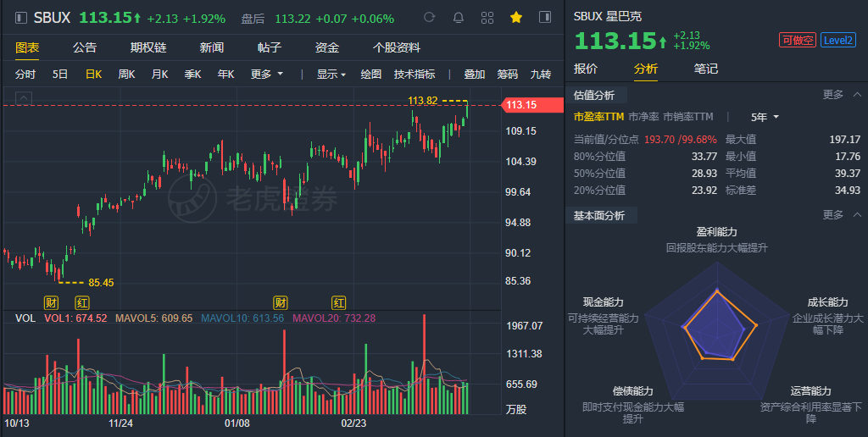This screenshot has height=437, width=868.
Task: Click the SBUX 星巴克 panel title
Action: pyautogui.click(x=608, y=17)
